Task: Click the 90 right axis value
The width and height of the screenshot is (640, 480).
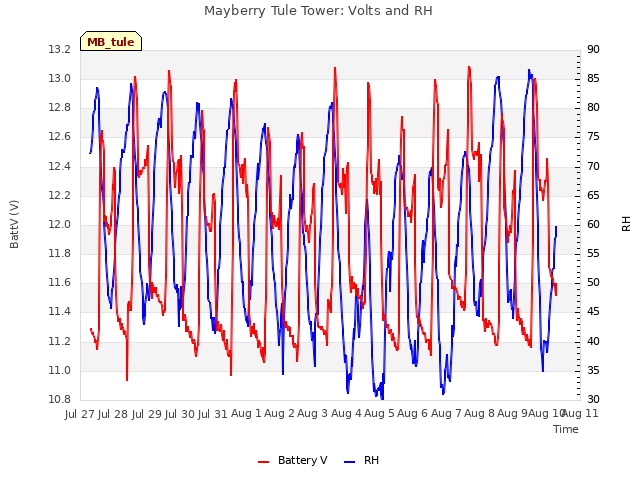Action: click(593, 49)
